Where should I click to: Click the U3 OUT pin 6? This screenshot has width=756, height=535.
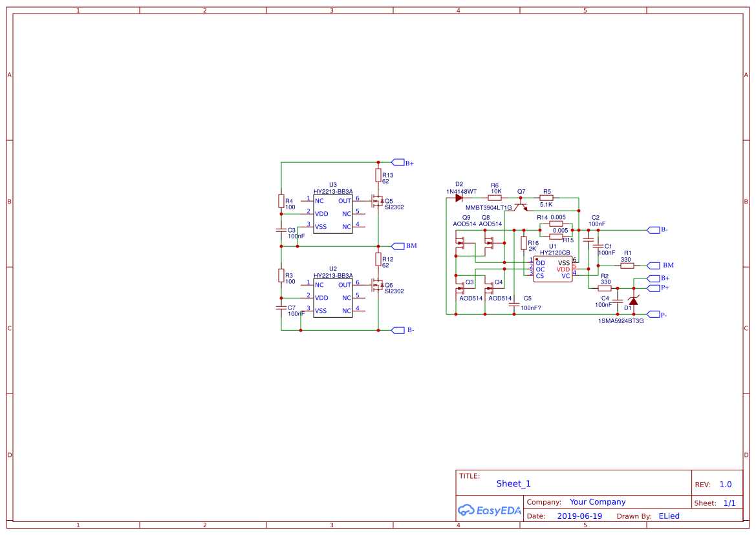click(x=359, y=201)
